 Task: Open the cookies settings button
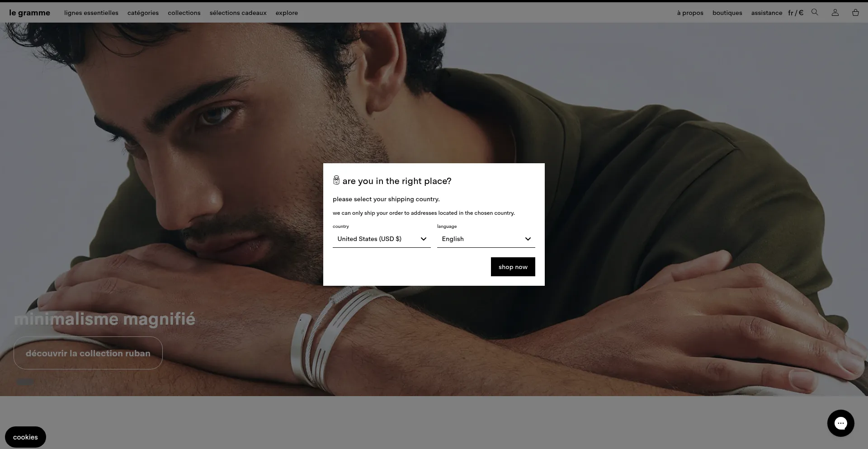coord(25,437)
